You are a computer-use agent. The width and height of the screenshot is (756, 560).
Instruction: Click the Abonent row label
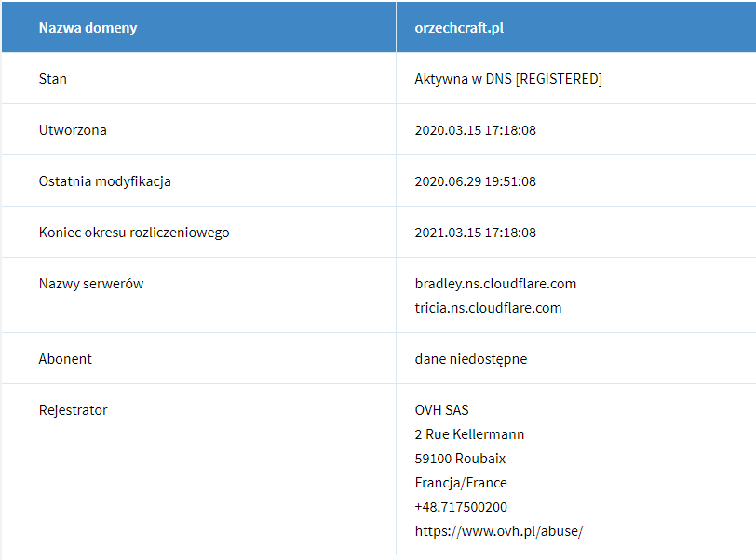click(65, 359)
